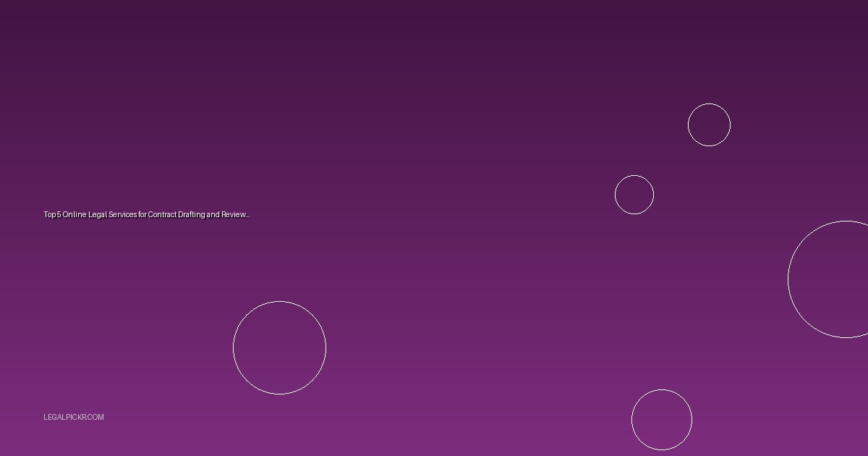Click the topmost small circle outline
The image size is (868, 456).
709,124
